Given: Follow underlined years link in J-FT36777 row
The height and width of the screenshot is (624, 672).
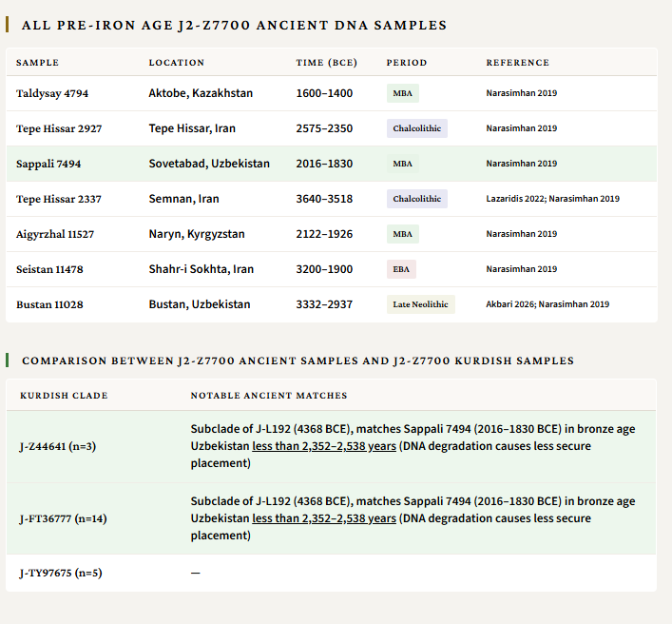Looking at the screenshot, I should click(x=324, y=518).
